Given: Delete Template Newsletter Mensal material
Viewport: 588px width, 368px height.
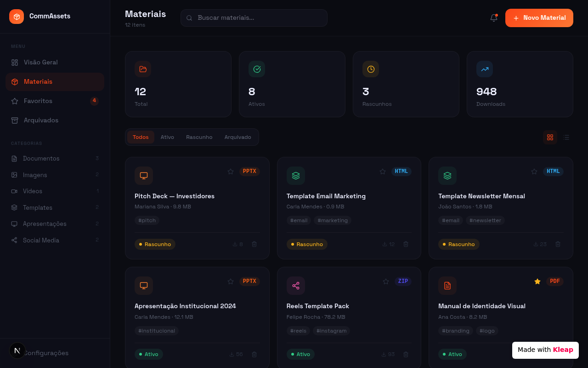Looking at the screenshot, I should (x=558, y=244).
